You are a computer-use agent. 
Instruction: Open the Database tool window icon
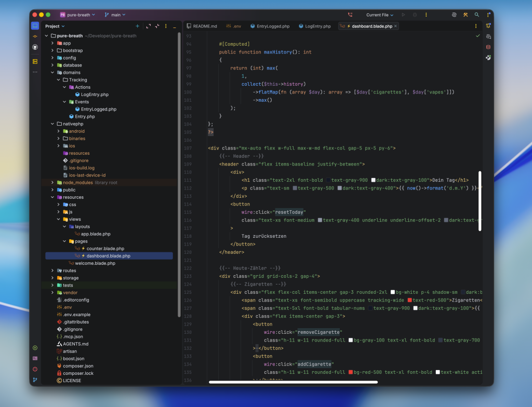click(488, 47)
